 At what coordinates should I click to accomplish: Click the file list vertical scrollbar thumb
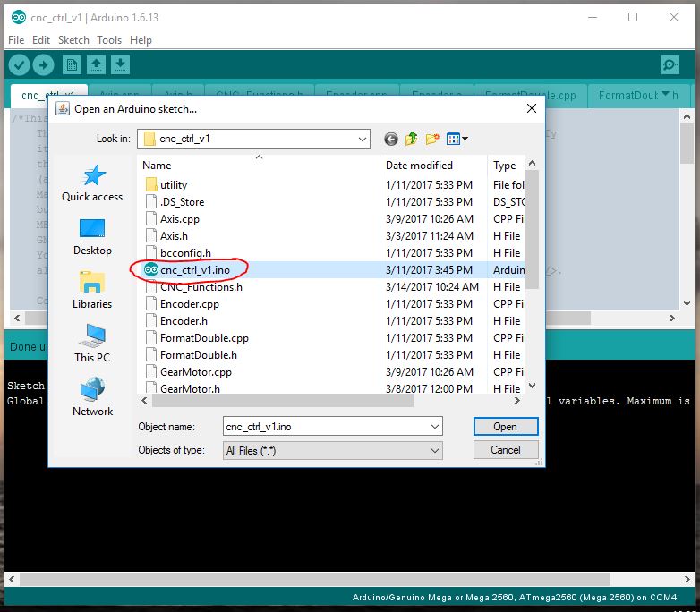(532, 228)
